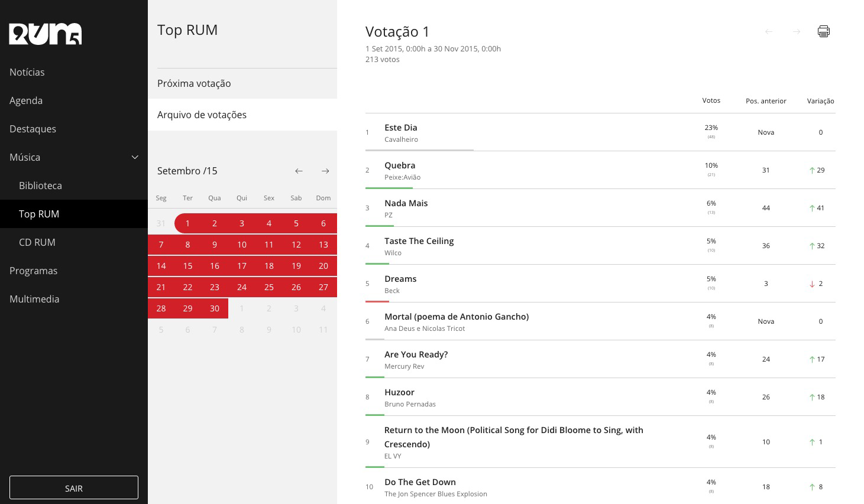Click artist name Wilco
The image size is (864, 504).
pyautogui.click(x=393, y=253)
